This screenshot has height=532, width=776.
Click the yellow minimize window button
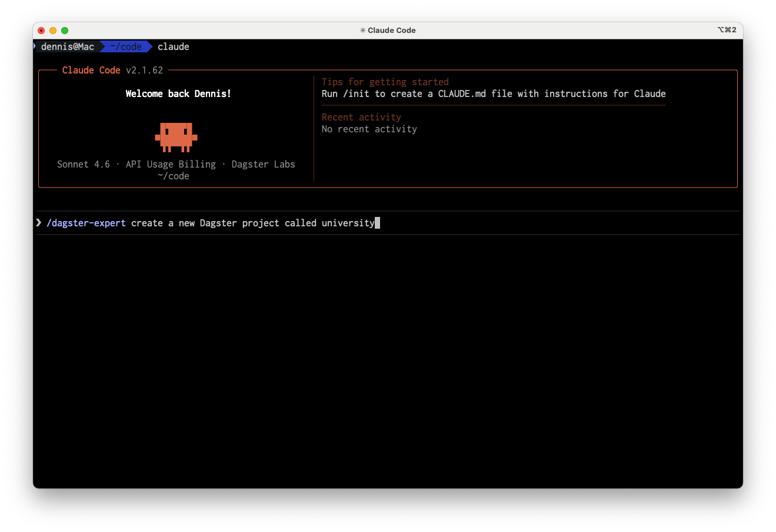click(x=53, y=31)
